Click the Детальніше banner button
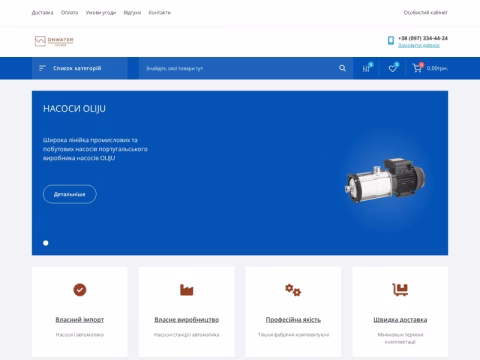Image resolution: width=480 pixels, height=360 pixels. click(70, 194)
